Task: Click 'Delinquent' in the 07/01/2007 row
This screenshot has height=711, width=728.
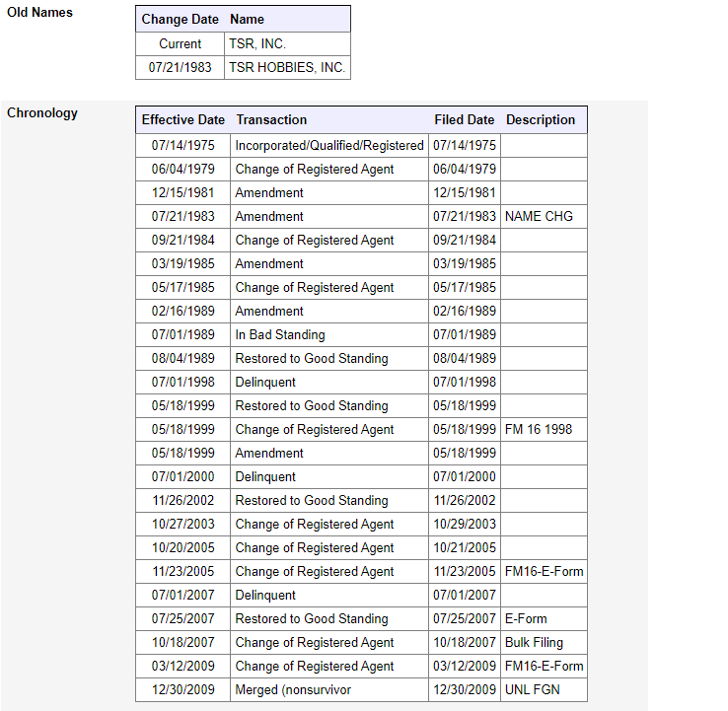Action: (329, 596)
